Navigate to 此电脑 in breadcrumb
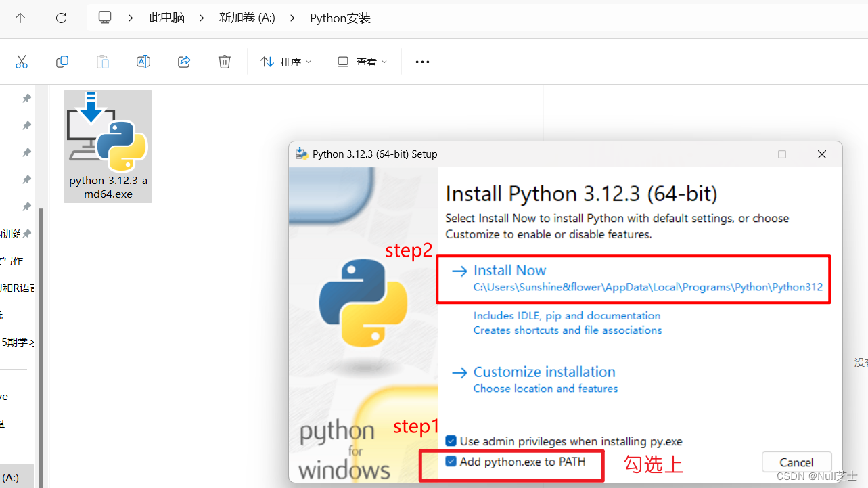This screenshot has width=868, height=488. pyautogui.click(x=166, y=18)
